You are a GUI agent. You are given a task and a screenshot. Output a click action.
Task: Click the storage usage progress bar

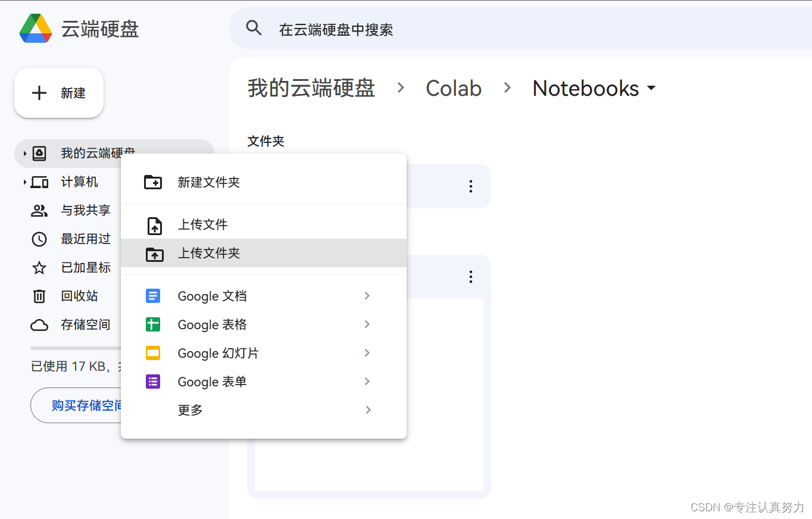76,348
